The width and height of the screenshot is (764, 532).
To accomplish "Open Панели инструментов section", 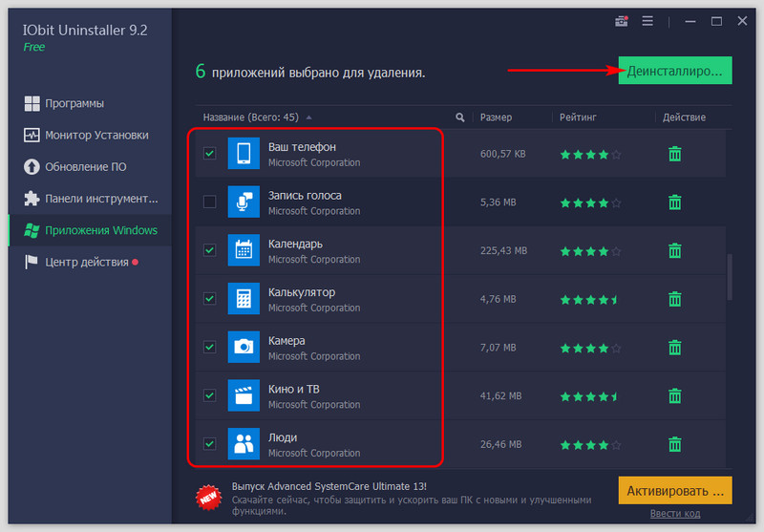I will 91,199.
